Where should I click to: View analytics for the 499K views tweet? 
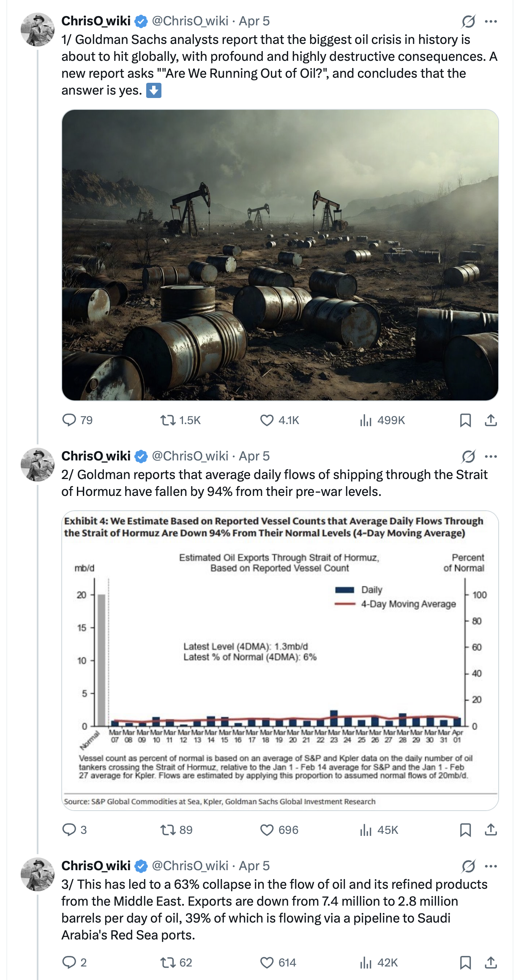coord(366,420)
